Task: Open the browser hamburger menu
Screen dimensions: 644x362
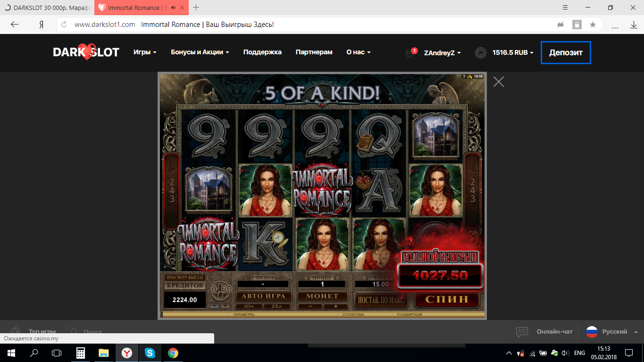Action: click(x=565, y=8)
